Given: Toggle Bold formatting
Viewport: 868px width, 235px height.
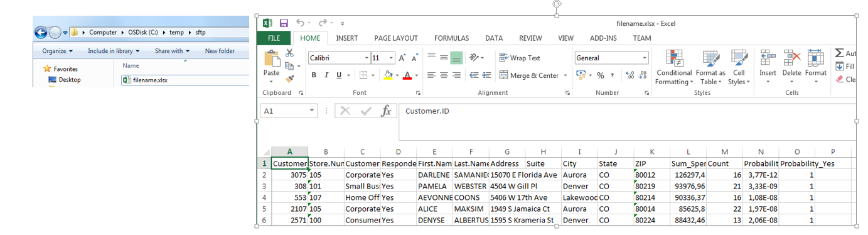Looking at the screenshot, I should 314,75.
